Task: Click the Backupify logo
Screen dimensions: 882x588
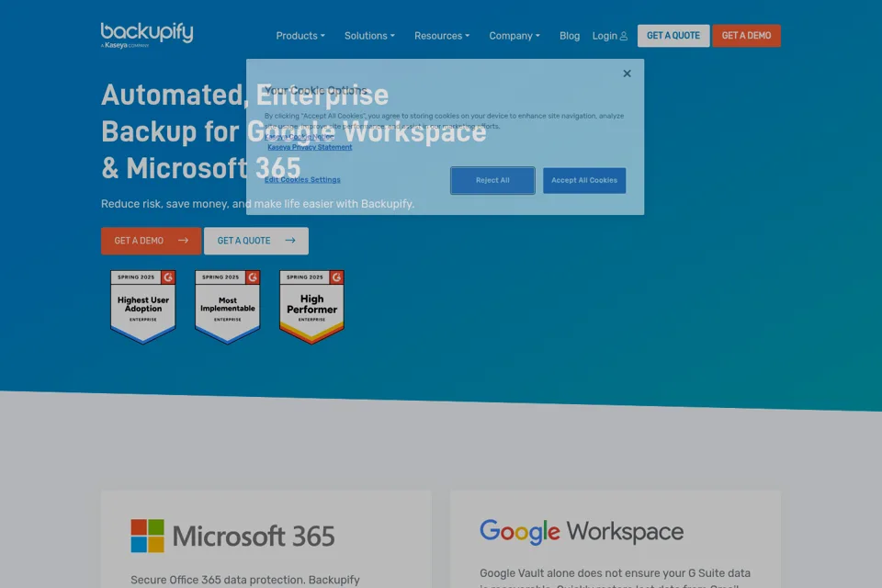Action: pyautogui.click(x=147, y=36)
